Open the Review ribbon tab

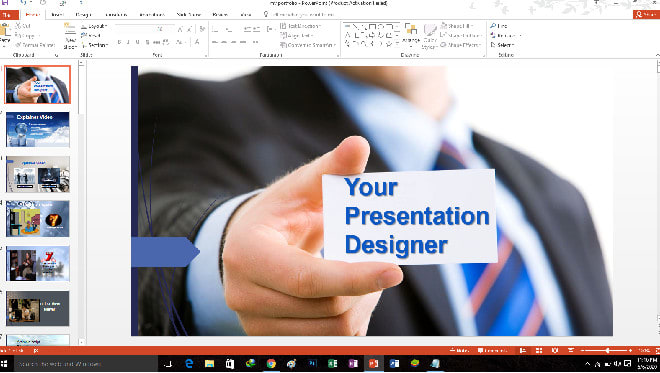click(220, 15)
